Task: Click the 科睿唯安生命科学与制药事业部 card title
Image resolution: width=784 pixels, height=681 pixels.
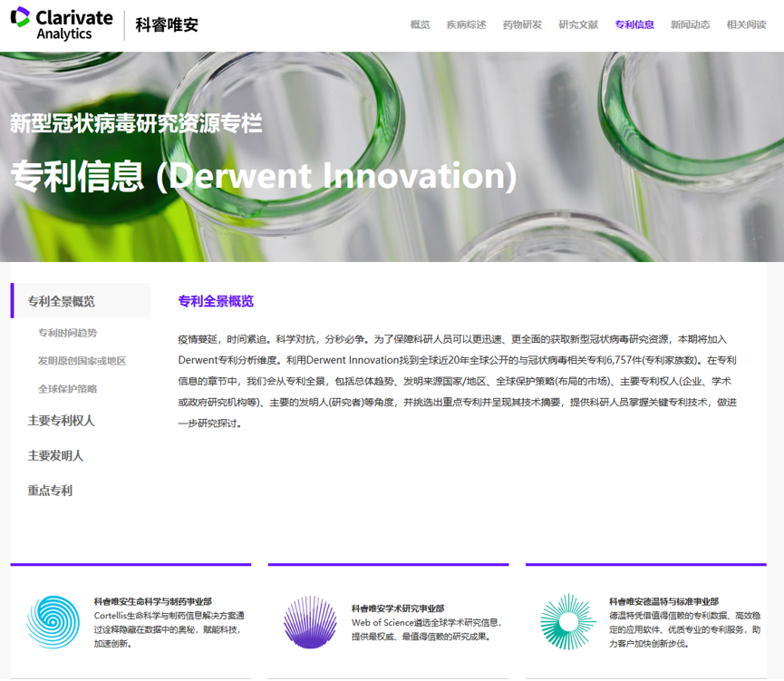Action: [x=153, y=601]
